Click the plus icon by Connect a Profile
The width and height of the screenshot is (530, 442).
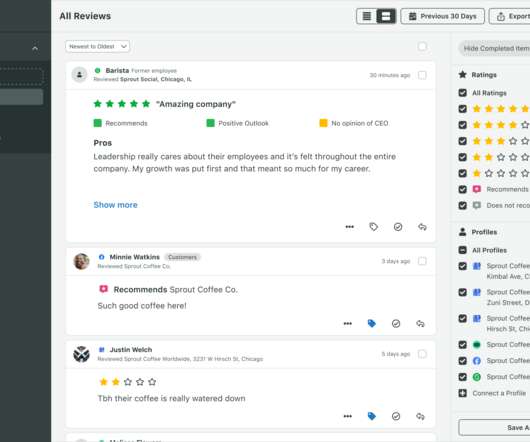[x=462, y=393]
